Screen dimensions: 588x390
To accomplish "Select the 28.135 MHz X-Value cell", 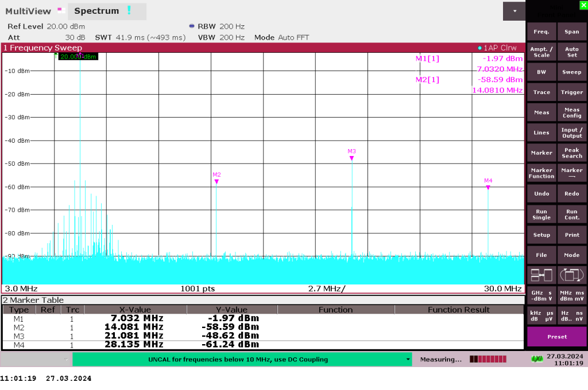I will click(x=134, y=344).
